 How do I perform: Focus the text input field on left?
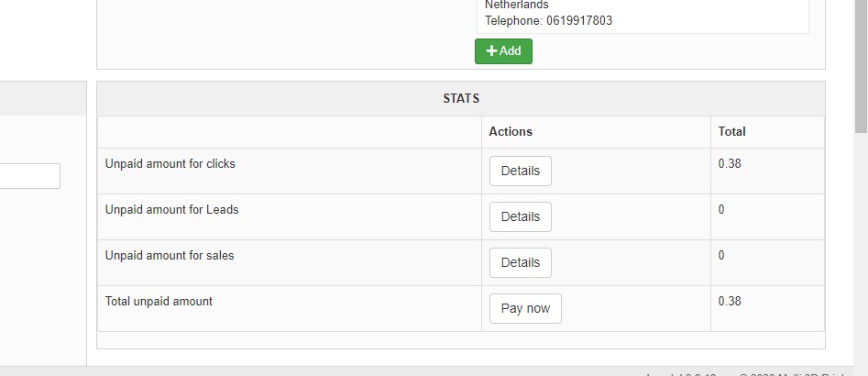29,176
